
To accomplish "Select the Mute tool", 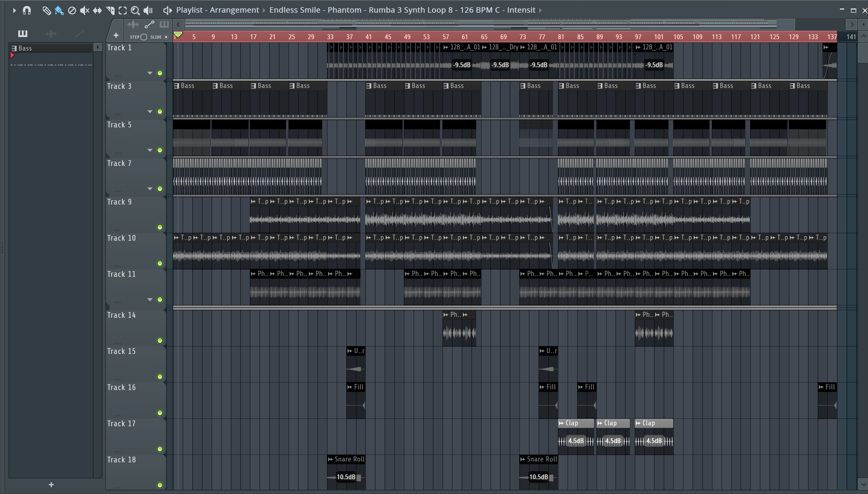I will tap(84, 11).
